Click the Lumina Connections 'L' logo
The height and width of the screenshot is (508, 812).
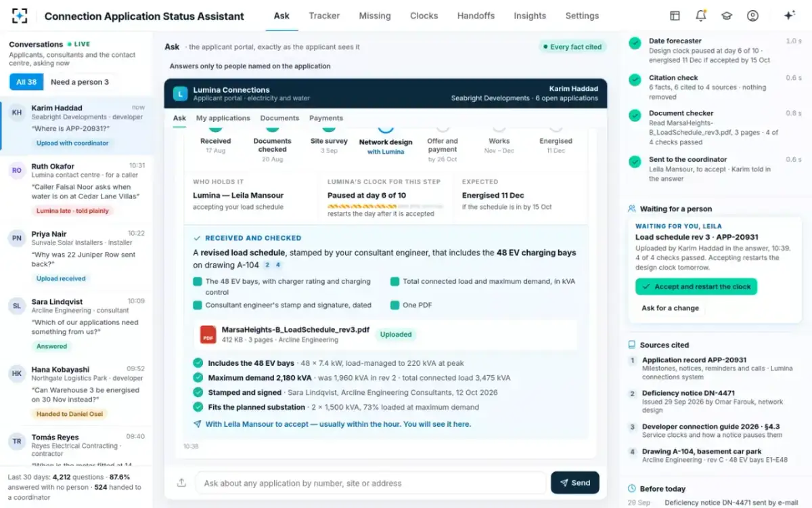click(180, 93)
